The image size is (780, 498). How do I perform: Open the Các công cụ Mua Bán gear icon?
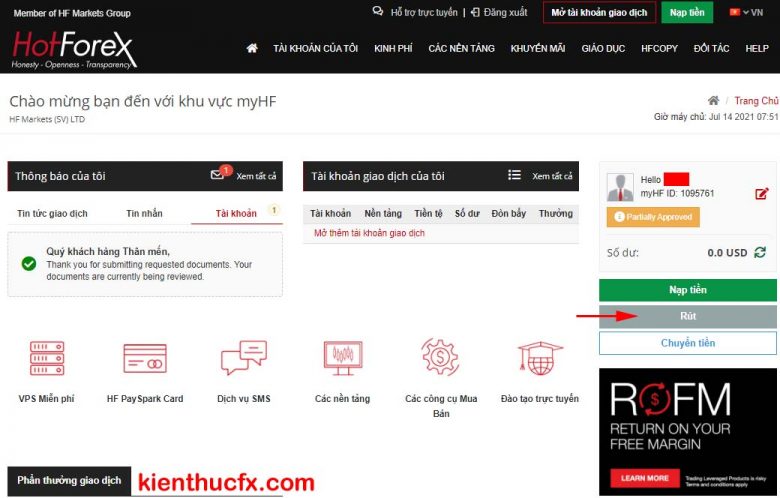(440, 357)
